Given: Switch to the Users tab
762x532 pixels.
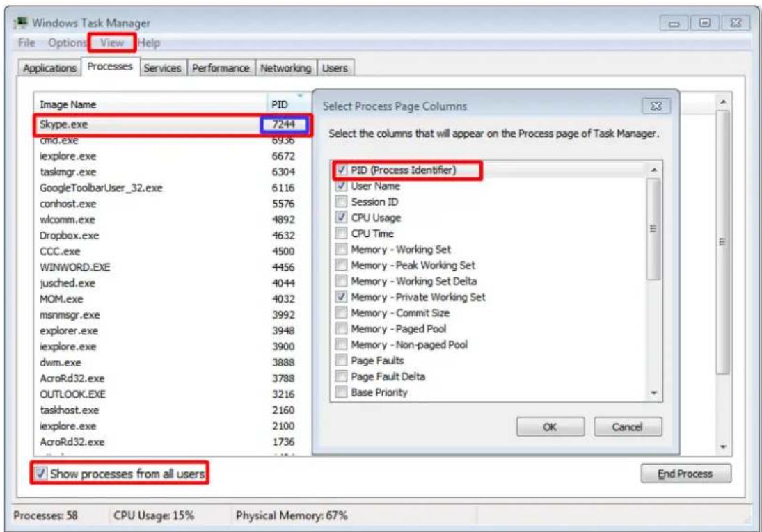Looking at the screenshot, I should coord(335,68).
